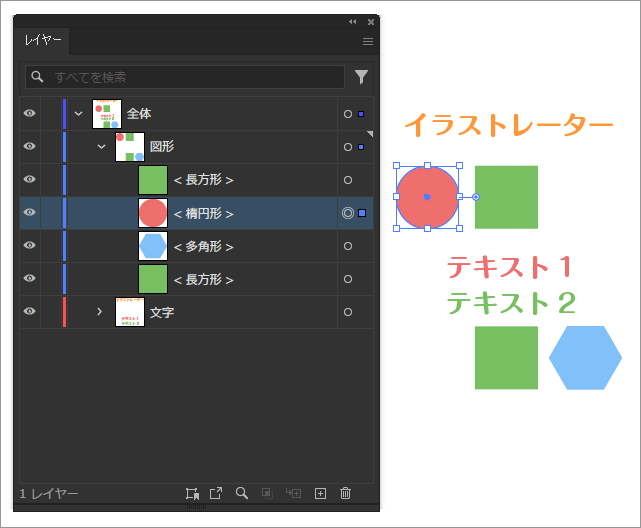Click the target circle of 多角形 row
The image size is (641, 528).
(x=348, y=246)
